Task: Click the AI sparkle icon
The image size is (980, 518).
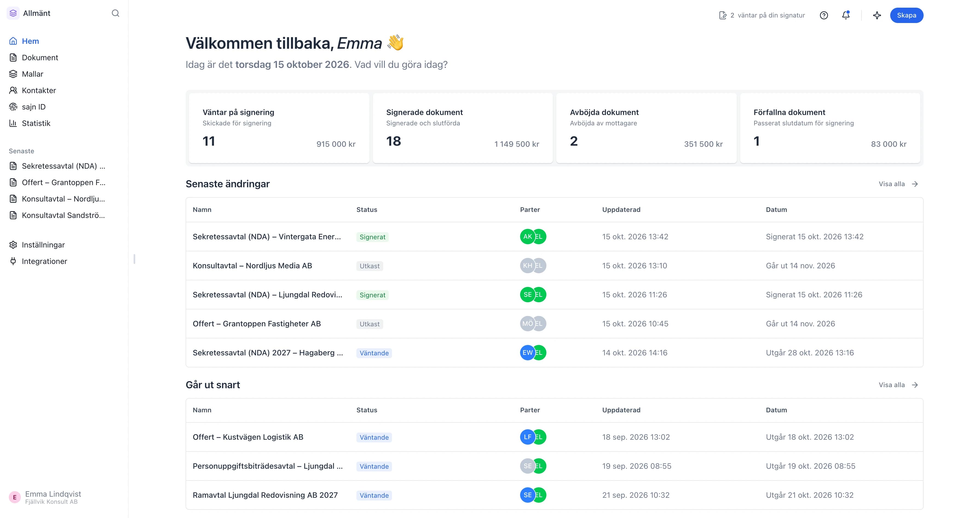Action: [877, 15]
